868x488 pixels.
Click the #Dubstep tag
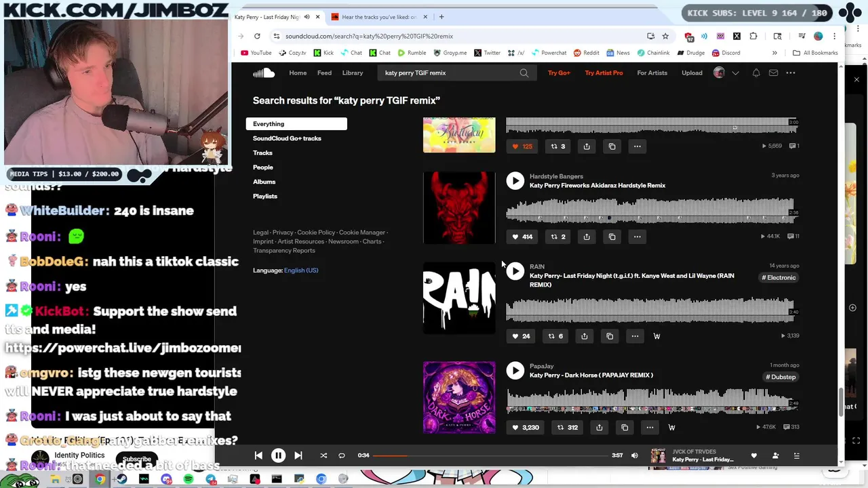click(x=781, y=377)
